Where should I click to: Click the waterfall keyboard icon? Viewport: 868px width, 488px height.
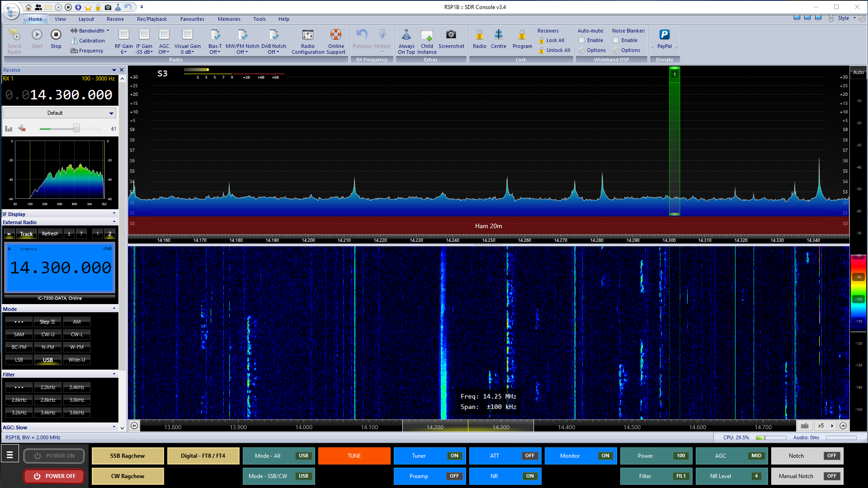coord(805,426)
